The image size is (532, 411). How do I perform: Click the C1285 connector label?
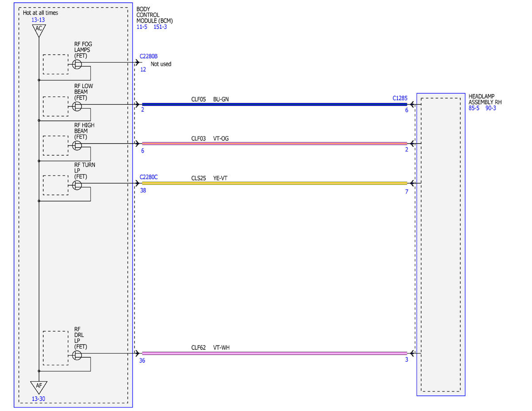pos(400,98)
